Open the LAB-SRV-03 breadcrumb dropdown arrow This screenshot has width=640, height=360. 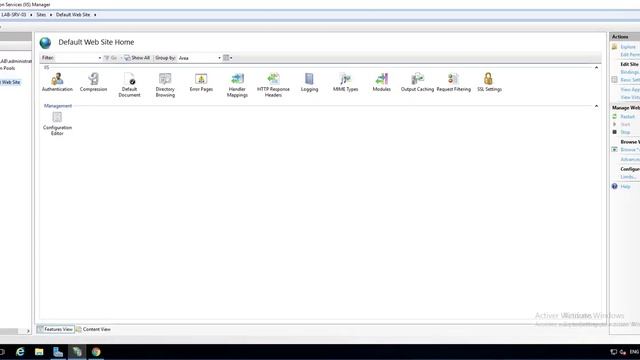[31, 15]
